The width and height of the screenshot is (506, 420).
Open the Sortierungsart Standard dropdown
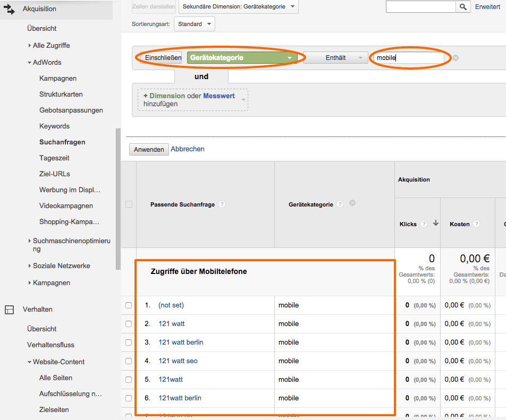194,24
